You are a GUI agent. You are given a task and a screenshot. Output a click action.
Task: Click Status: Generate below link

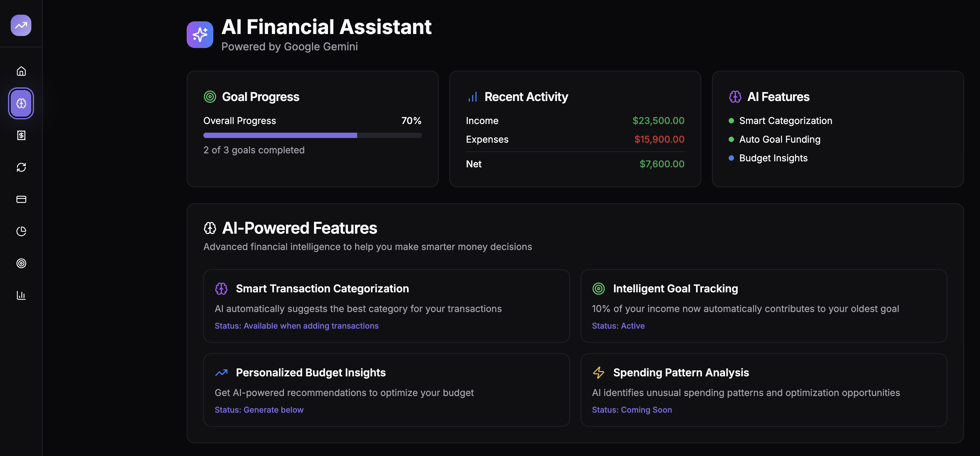coord(259,410)
